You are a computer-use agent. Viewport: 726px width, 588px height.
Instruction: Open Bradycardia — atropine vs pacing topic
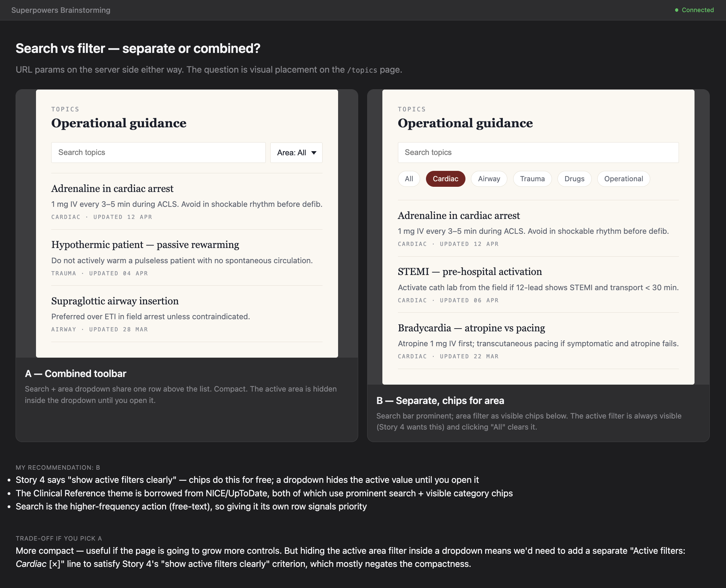click(471, 328)
